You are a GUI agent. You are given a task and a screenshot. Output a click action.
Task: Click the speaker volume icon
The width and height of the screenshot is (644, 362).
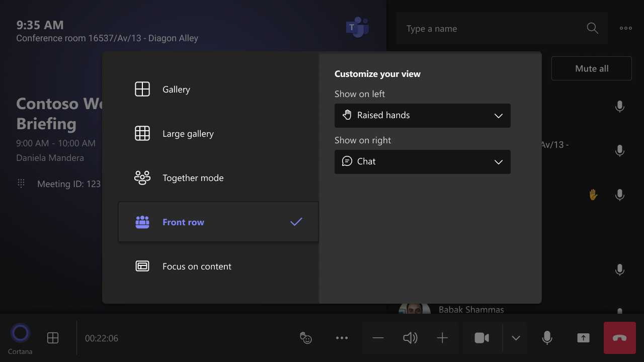410,338
